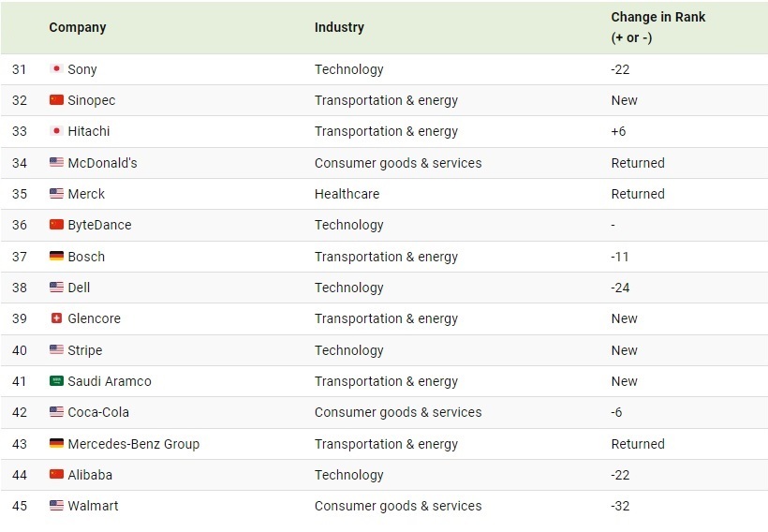Select the Stripe company name
The width and height of the screenshot is (768, 532).
84,350
